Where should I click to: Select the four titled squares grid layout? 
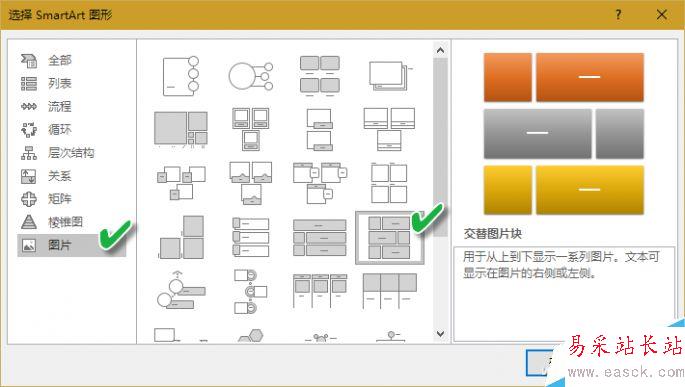click(390, 183)
